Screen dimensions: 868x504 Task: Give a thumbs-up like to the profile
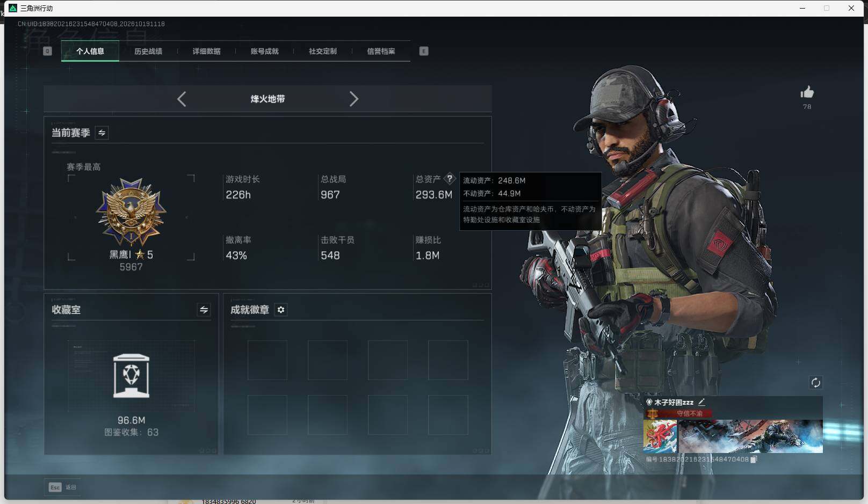click(x=807, y=92)
